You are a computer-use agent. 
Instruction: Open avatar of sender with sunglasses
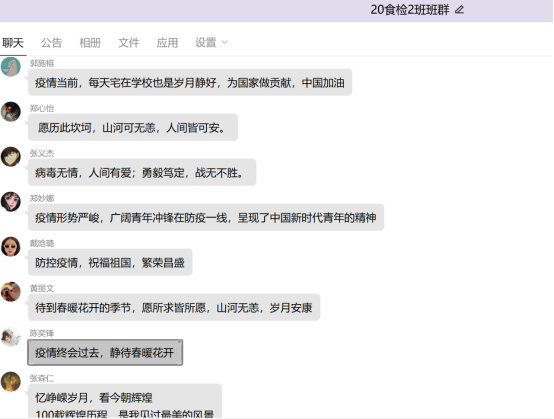point(11,247)
